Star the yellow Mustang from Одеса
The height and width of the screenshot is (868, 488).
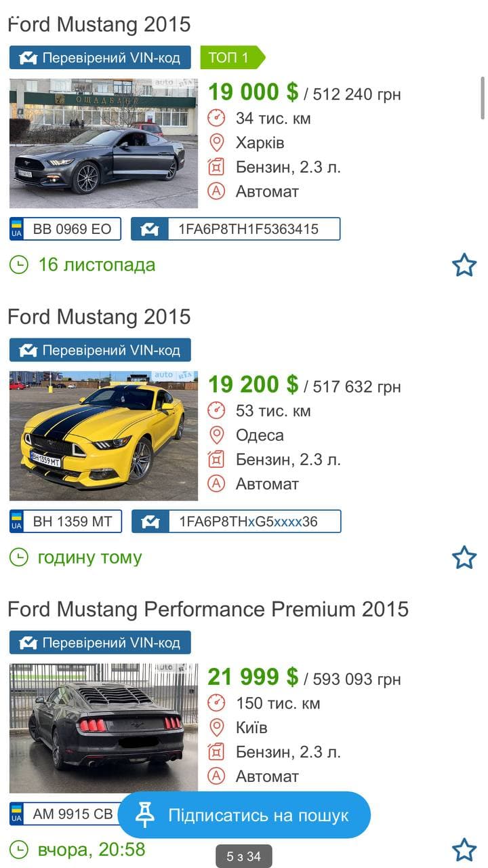pyautogui.click(x=464, y=557)
